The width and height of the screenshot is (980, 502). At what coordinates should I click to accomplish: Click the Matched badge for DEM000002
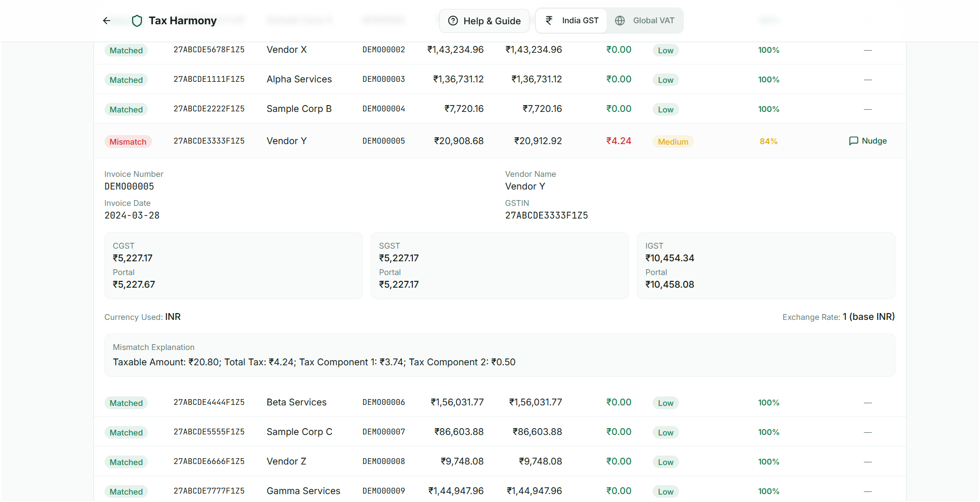(126, 50)
